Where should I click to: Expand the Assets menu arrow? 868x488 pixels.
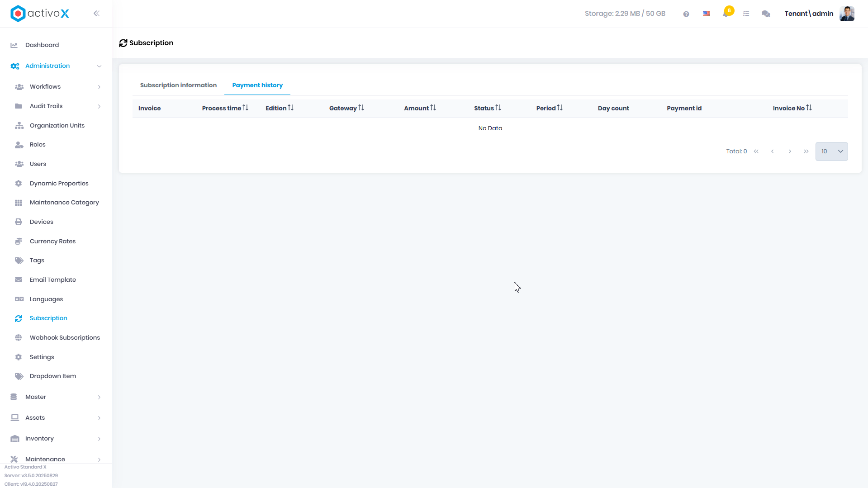[x=99, y=418]
